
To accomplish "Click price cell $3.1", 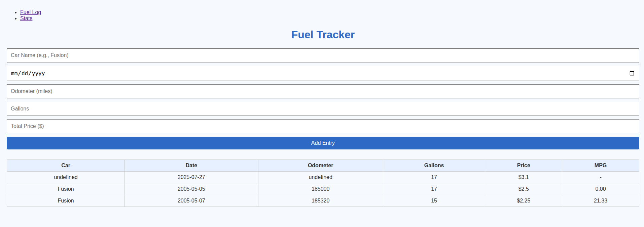I will pyautogui.click(x=524, y=177).
